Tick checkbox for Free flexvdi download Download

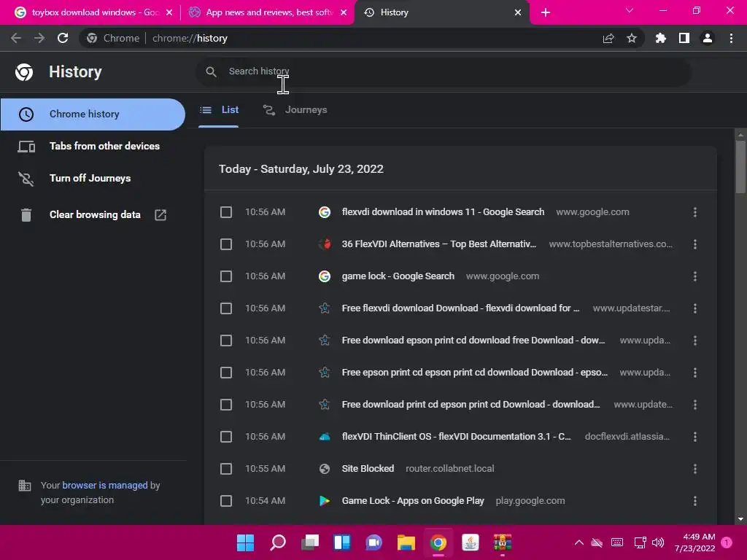pyautogui.click(x=226, y=308)
